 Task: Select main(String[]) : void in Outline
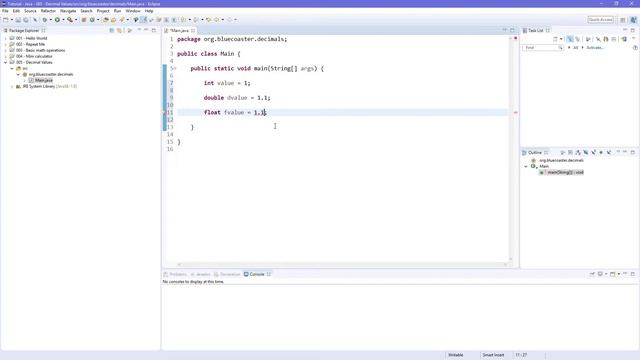coord(565,172)
